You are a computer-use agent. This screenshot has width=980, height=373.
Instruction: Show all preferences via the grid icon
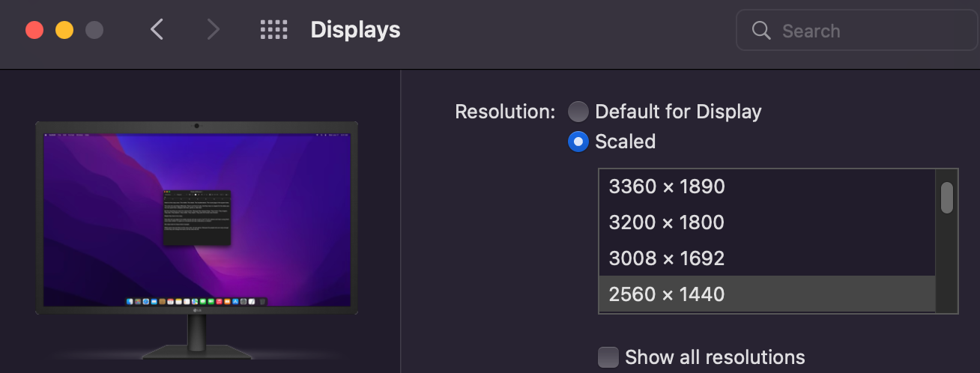point(273,30)
